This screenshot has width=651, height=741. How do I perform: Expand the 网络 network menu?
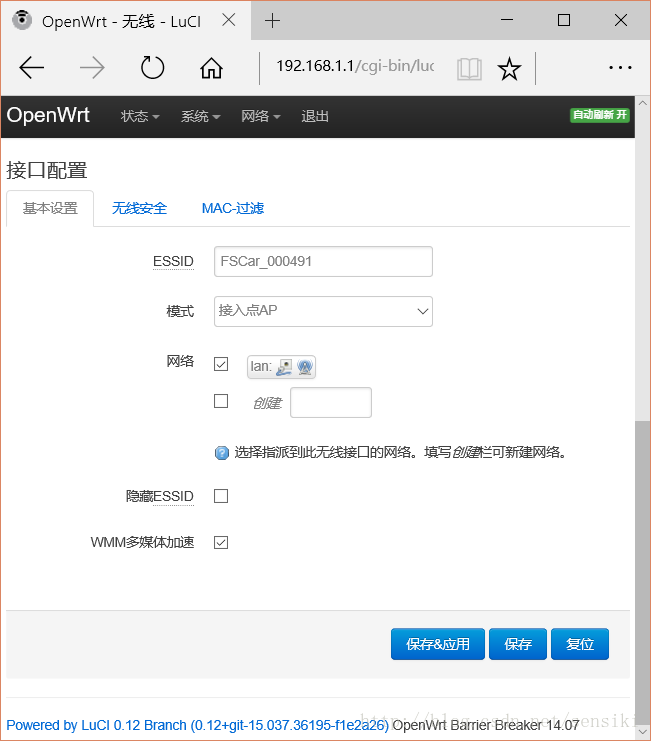(x=261, y=116)
